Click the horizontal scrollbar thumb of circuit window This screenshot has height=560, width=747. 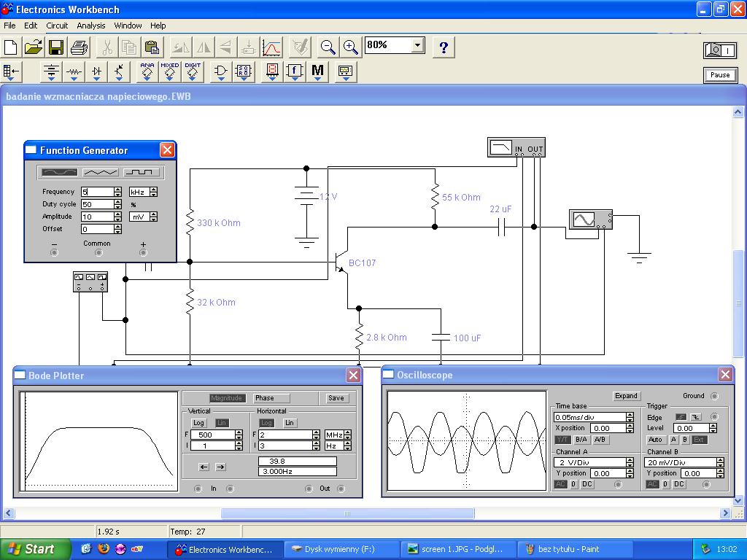tap(347, 513)
